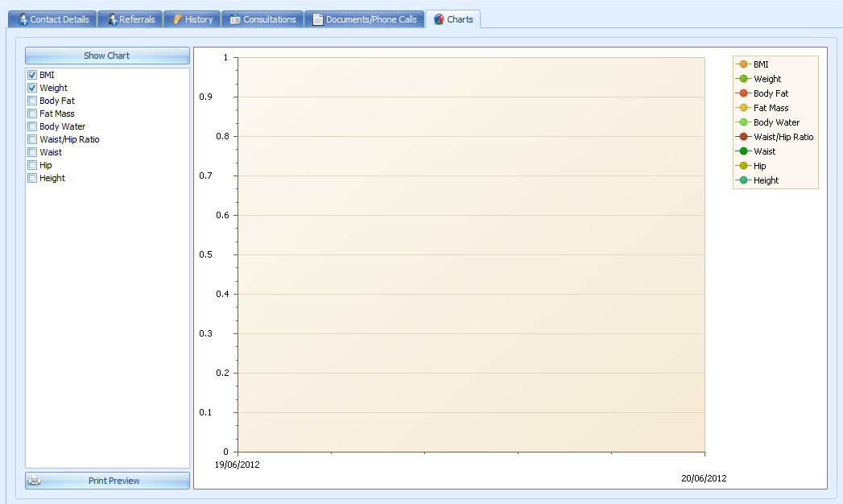Click the Charts tab pie icon
The image size is (843, 504).
pyautogui.click(x=439, y=19)
